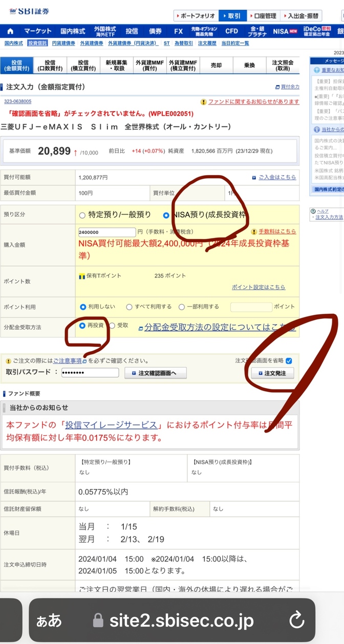Switch to 外貨建MMF(積立買付) tab

tap(183, 66)
